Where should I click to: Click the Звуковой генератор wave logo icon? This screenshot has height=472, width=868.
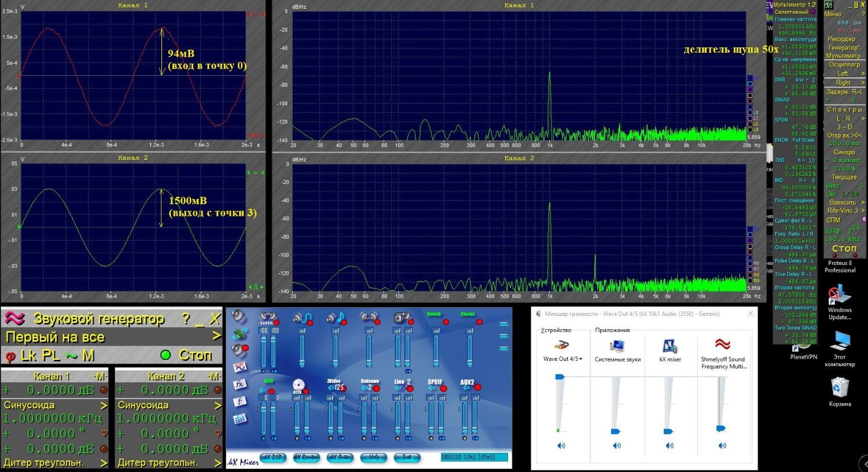[x=14, y=318]
